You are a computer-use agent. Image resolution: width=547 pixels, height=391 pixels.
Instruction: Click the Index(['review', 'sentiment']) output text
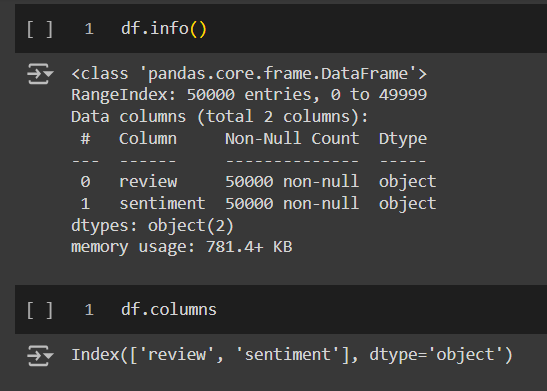(292, 355)
